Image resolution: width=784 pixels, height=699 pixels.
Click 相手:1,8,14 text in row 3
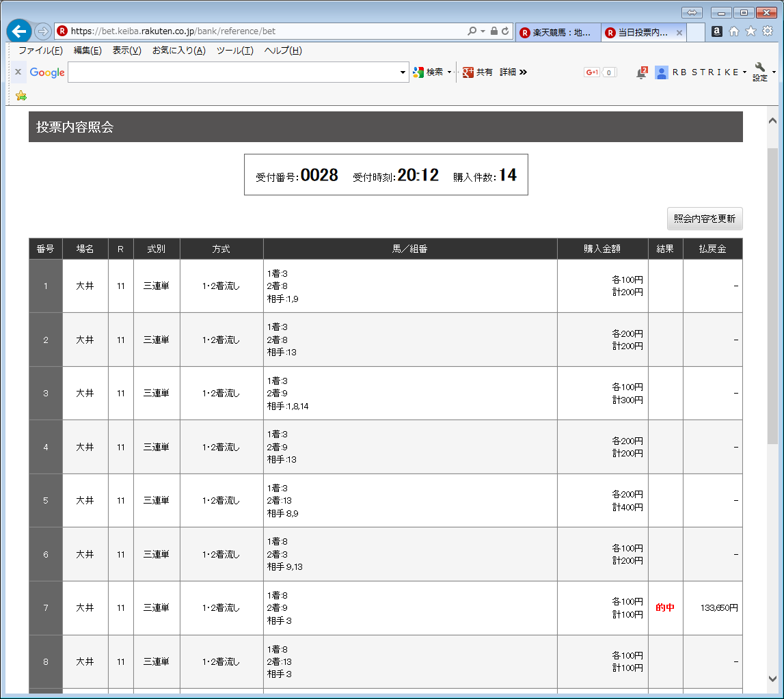tap(288, 407)
